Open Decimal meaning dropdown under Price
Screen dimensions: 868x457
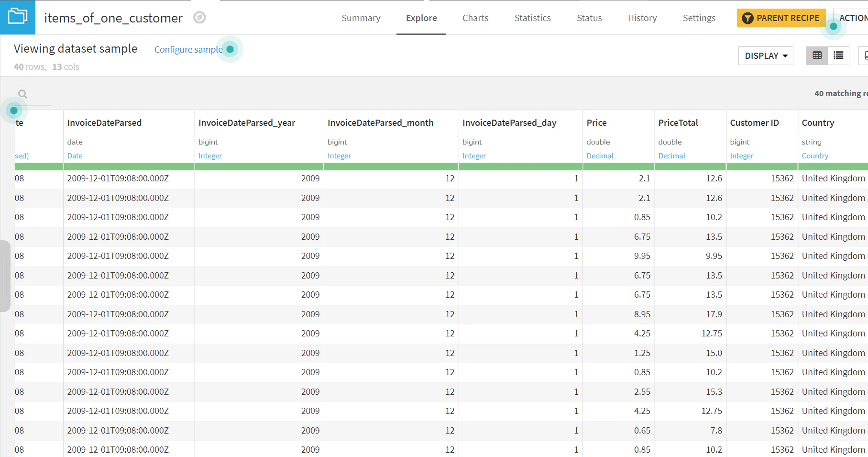(x=600, y=156)
